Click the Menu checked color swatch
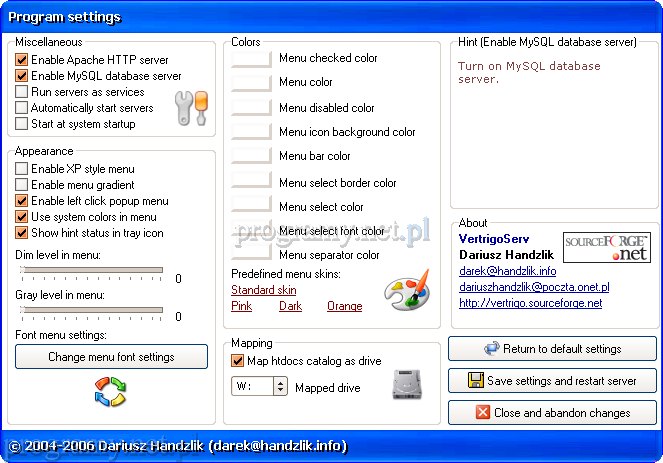663x463 pixels. point(251,59)
